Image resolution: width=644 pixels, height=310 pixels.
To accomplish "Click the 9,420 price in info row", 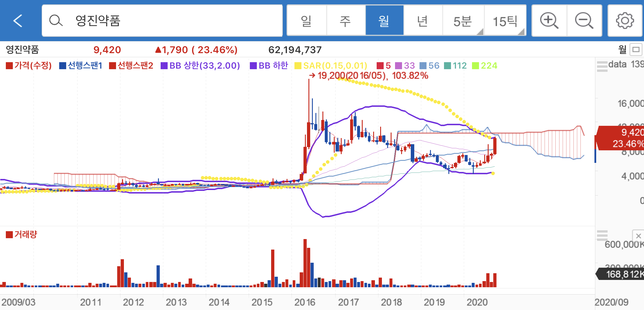I will click(107, 50).
